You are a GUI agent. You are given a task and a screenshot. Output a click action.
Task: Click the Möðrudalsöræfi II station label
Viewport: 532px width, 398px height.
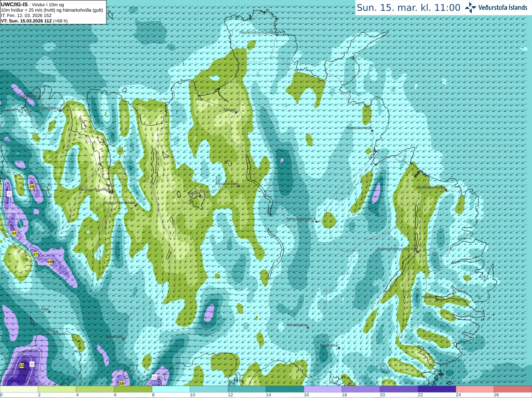301,219
